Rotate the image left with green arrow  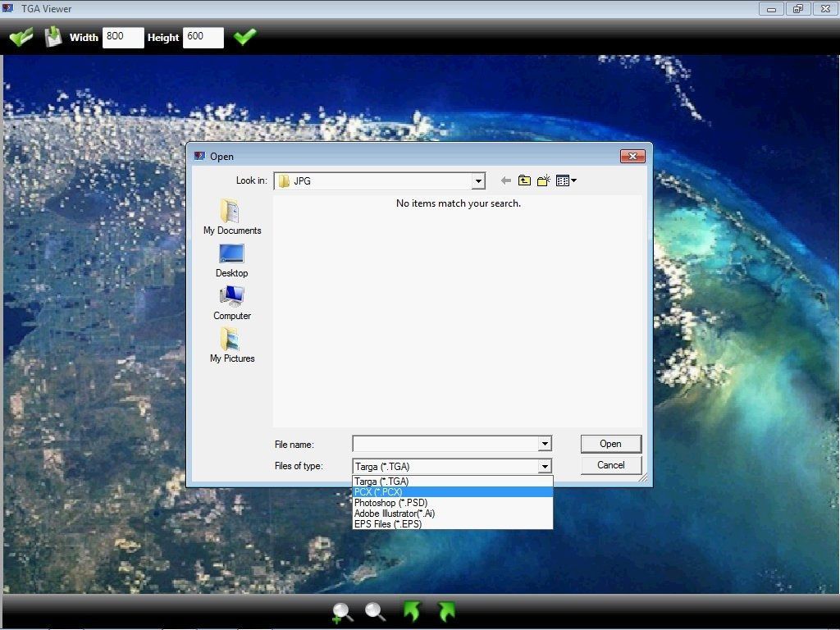click(412, 611)
